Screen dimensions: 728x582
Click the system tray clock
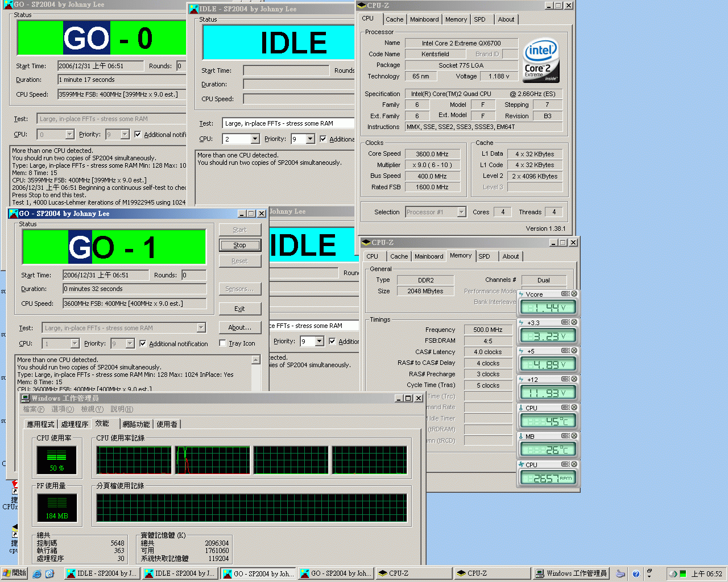(x=706, y=574)
